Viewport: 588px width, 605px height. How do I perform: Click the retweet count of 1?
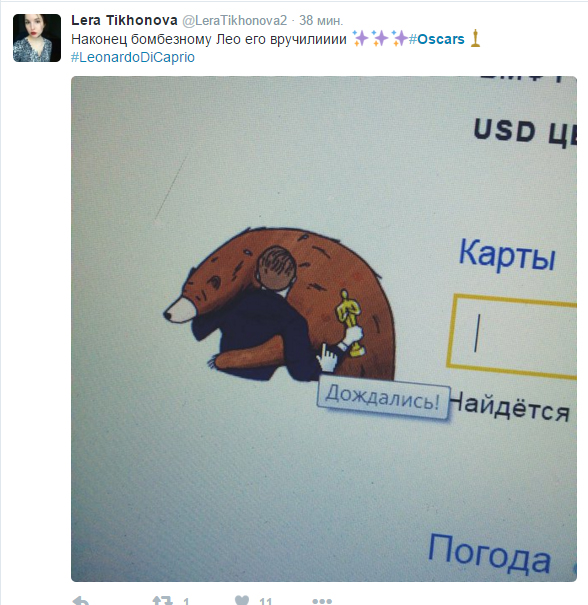point(186,601)
